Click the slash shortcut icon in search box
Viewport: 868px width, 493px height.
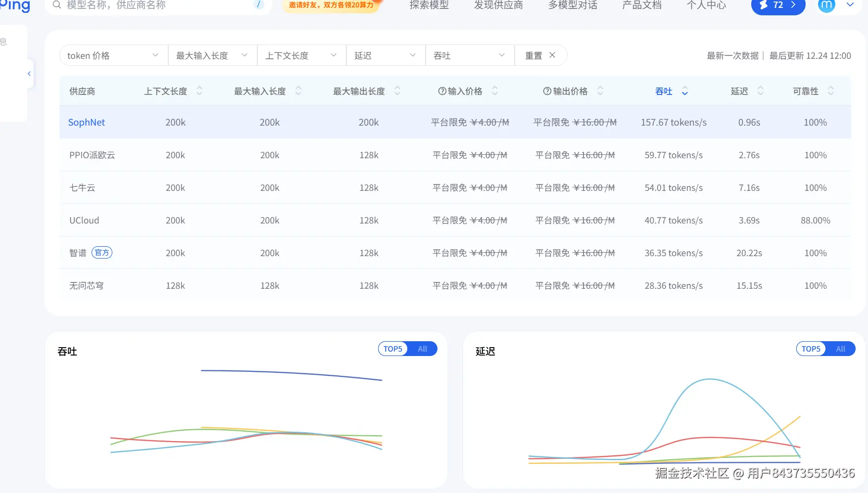click(258, 4)
